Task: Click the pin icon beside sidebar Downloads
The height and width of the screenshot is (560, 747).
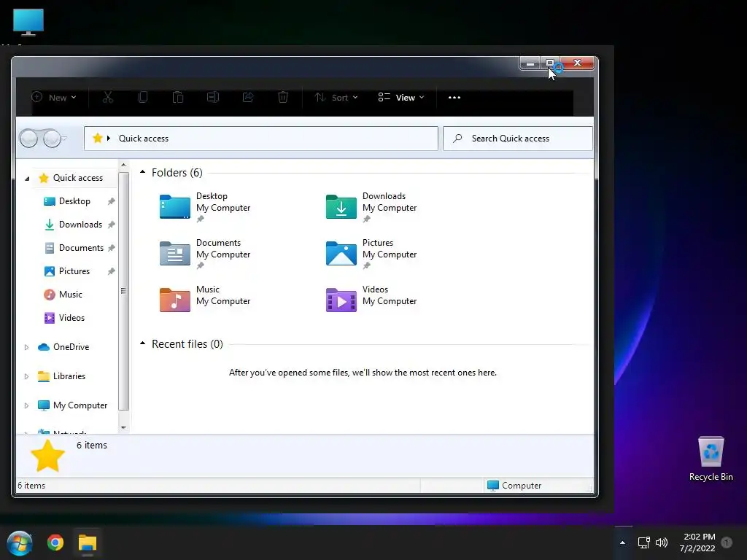Action: click(111, 225)
